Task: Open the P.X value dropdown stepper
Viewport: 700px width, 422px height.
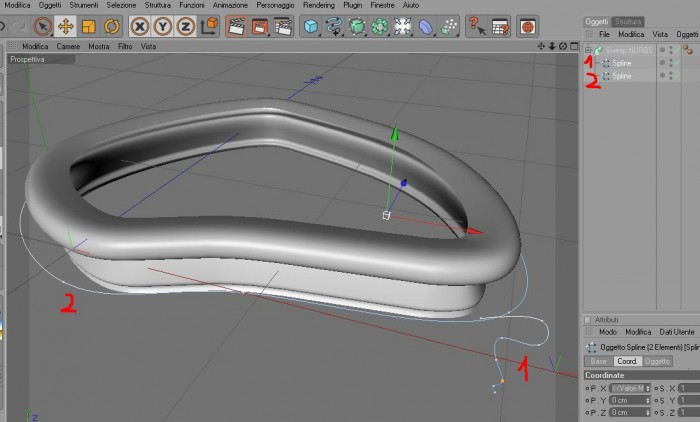Action: coord(648,389)
